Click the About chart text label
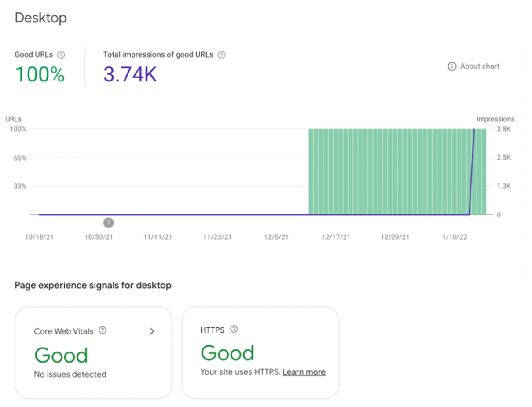This screenshot has height=407, width=532. tap(480, 66)
